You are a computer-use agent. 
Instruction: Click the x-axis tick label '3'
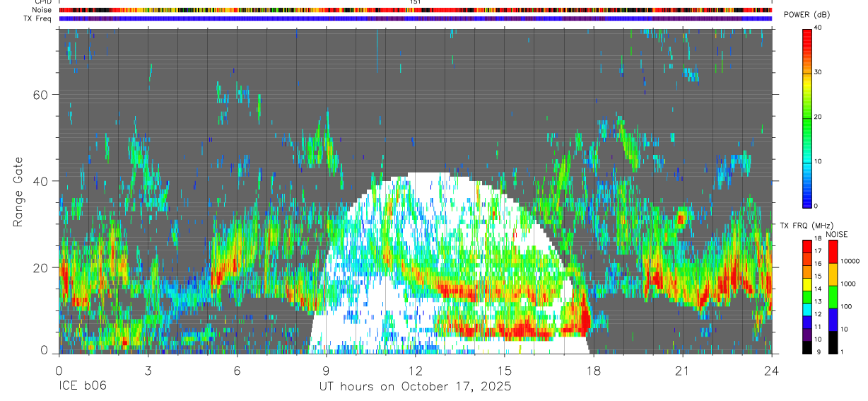point(147,370)
